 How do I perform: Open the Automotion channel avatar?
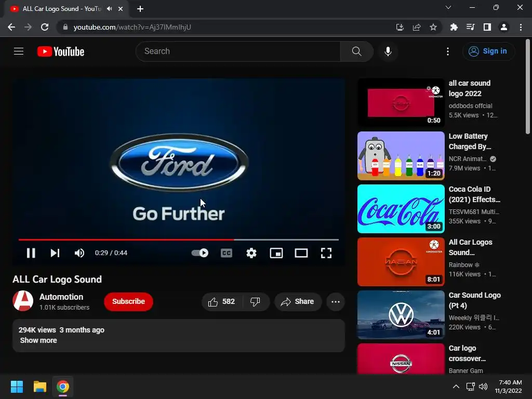(23, 301)
